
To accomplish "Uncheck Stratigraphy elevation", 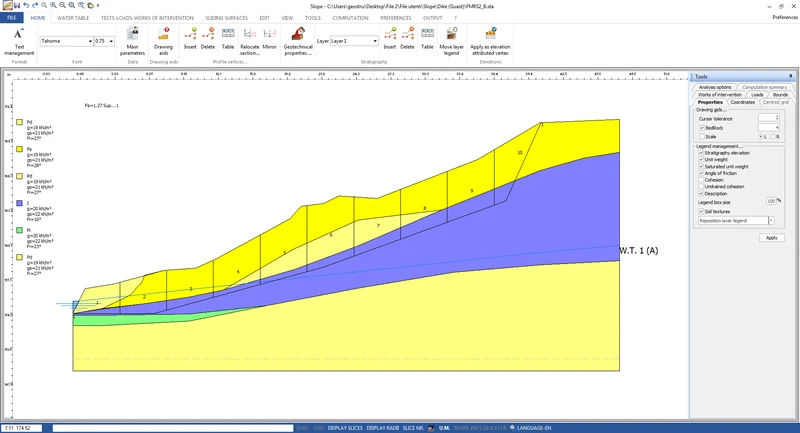I will [x=701, y=153].
